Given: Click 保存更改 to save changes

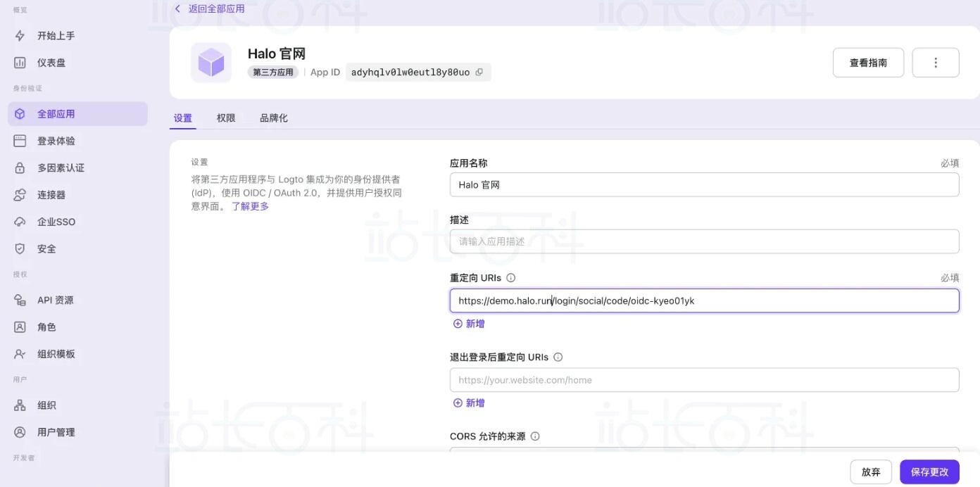Looking at the screenshot, I should (x=929, y=472).
